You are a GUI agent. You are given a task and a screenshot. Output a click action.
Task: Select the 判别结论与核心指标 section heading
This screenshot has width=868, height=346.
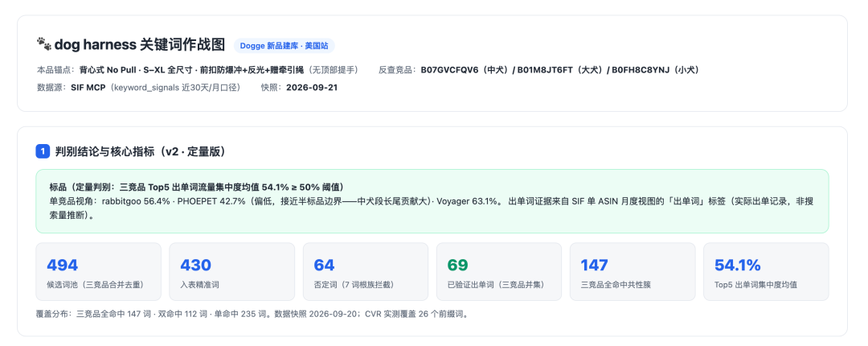[140, 150]
